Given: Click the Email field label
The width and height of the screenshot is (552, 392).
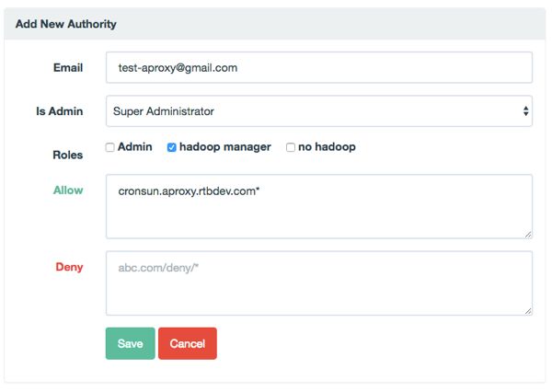Looking at the screenshot, I should [68, 67].
